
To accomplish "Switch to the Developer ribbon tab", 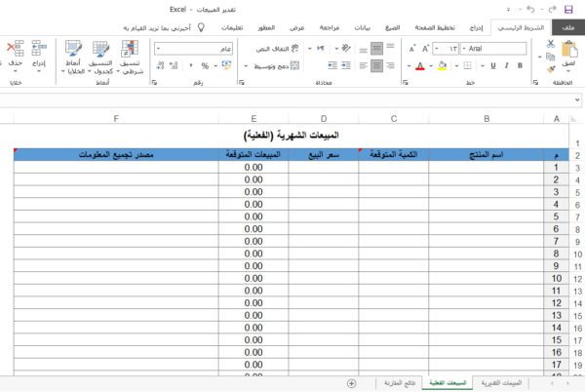I will coord(266,27).
